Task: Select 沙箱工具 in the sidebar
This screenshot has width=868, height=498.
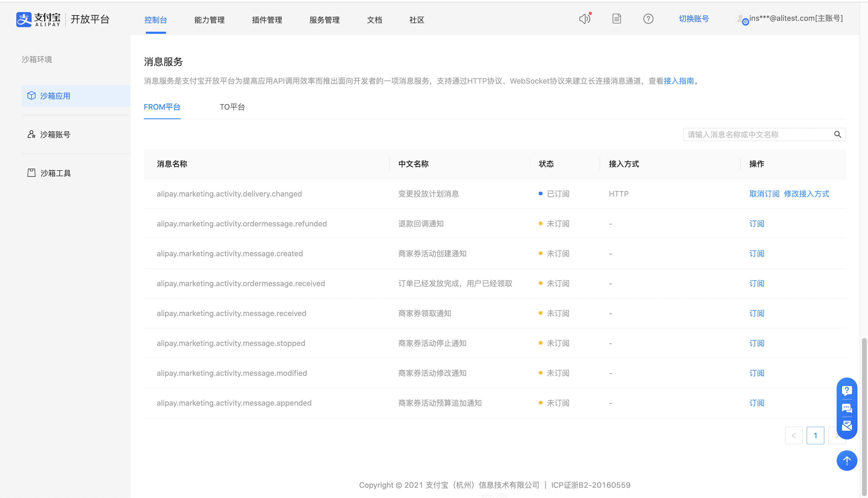Action: pyautogui.click(x=55, y=173)
